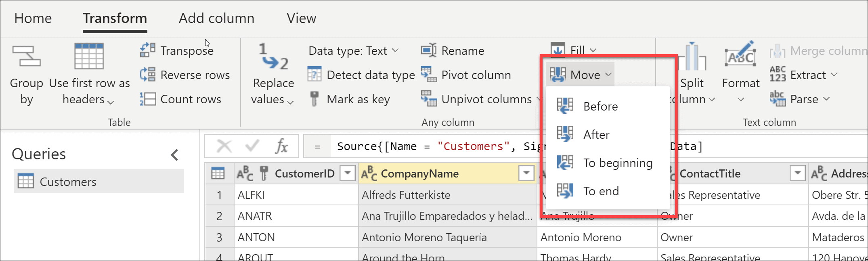Click the CustomerID key icon

pyautogui.click(x=264, y=173)
